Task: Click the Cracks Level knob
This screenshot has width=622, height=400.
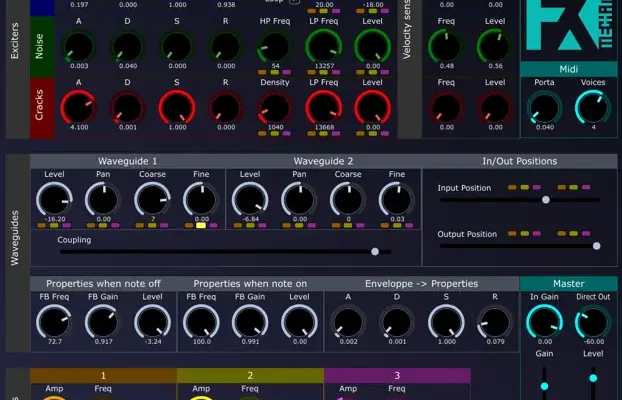Action: pos(372,108)
